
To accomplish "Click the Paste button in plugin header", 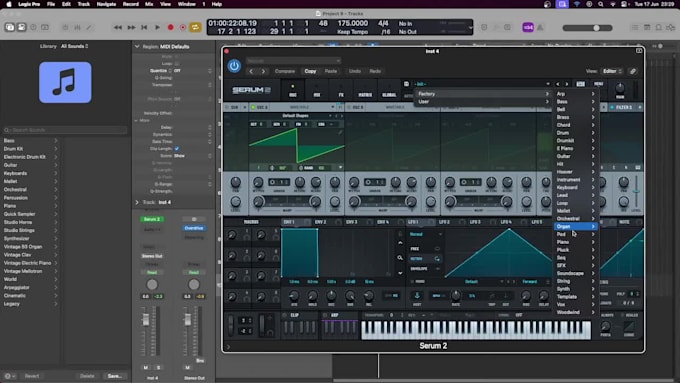I will click(x=330, y=71).
